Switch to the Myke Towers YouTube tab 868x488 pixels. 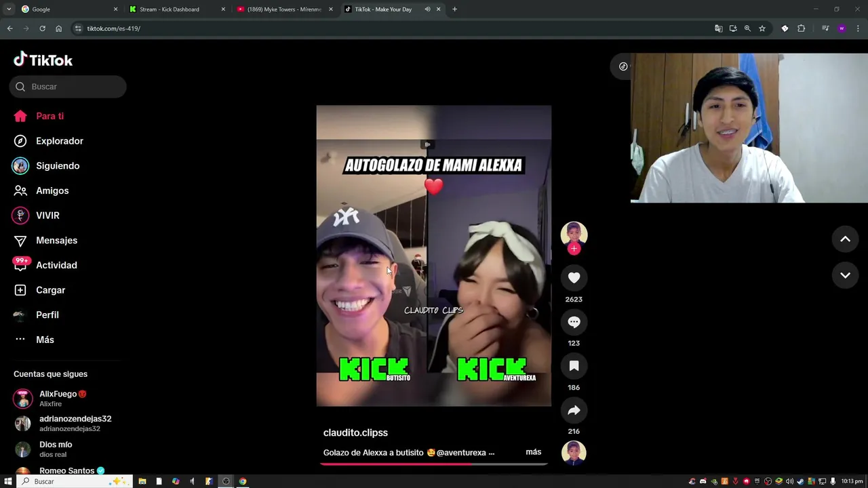click(285, 9)
